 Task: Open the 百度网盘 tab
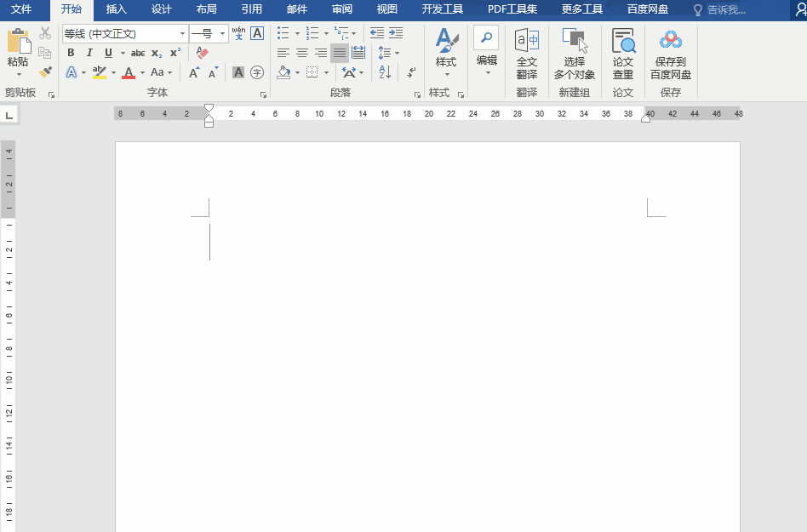tap(648, 9)
